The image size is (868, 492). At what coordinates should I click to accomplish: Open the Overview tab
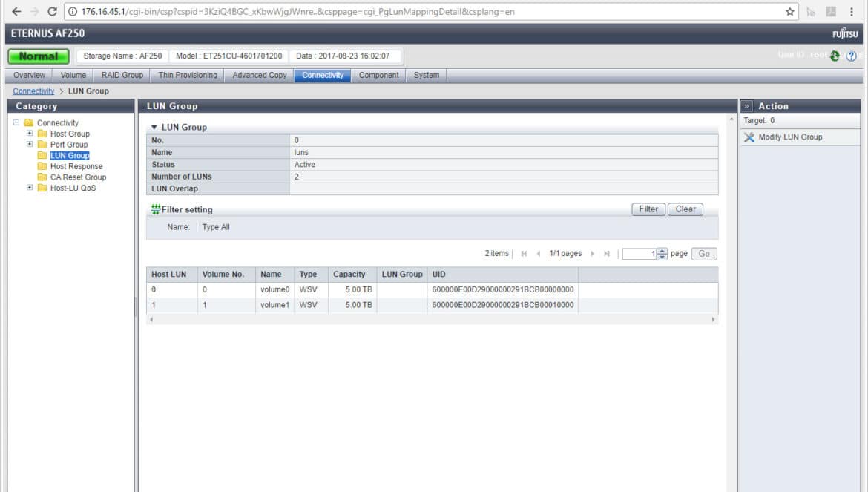pos(30,75)
